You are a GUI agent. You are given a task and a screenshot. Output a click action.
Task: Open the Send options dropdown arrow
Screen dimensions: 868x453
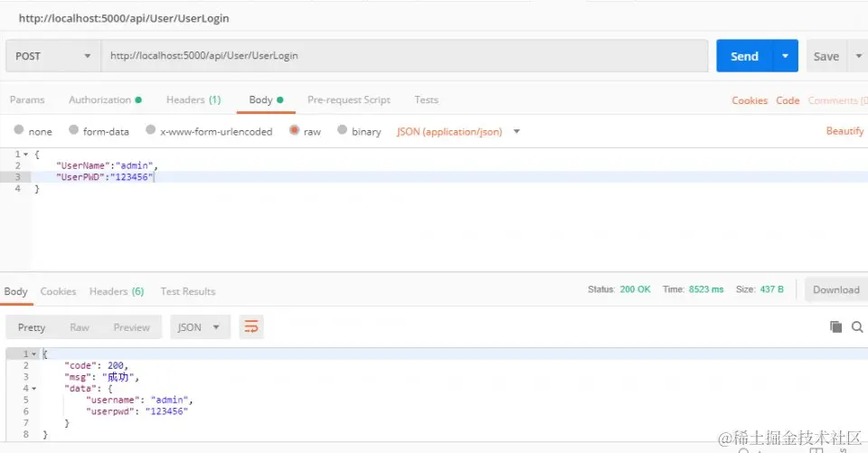[x=785, y=56]
